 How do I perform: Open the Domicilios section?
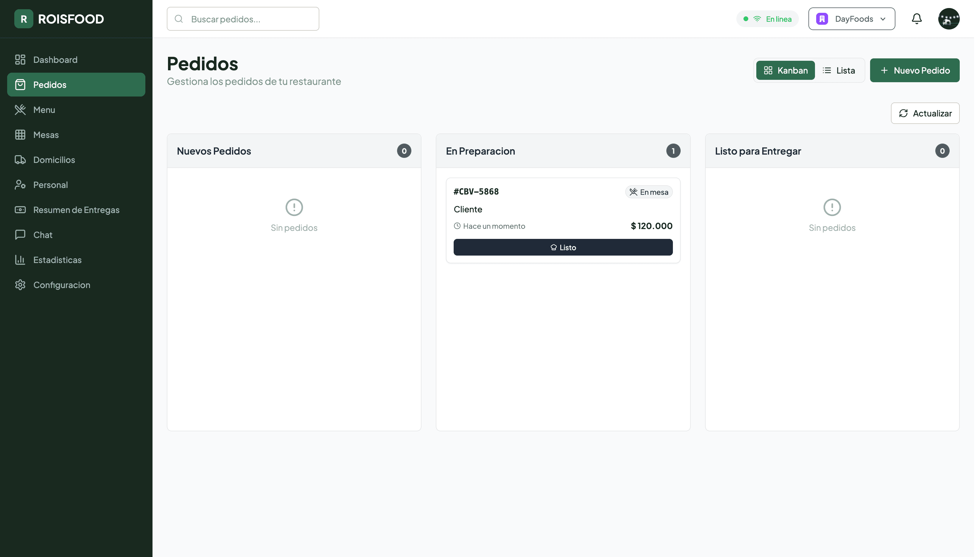point(76,160)
